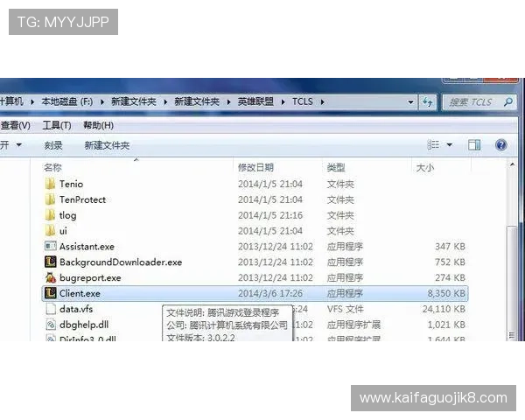
Task: Expand the arrow after 英雄联盟 breadcrumb
Action: click(283, 101)
